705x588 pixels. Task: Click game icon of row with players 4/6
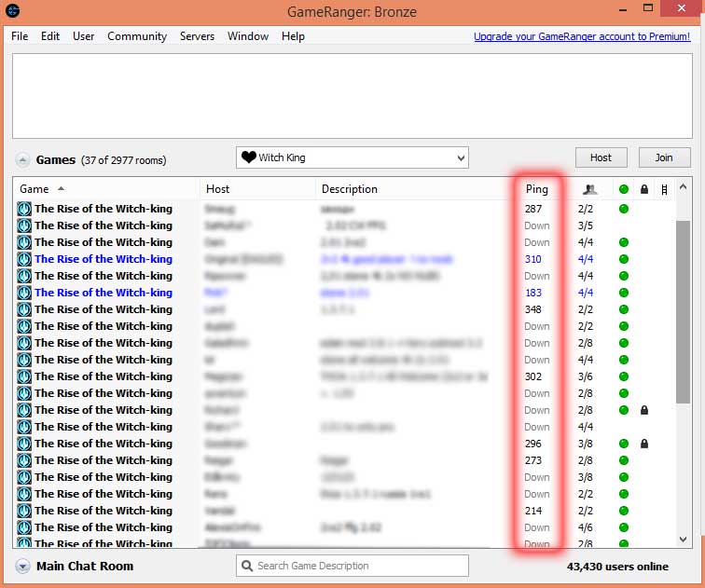24,527
